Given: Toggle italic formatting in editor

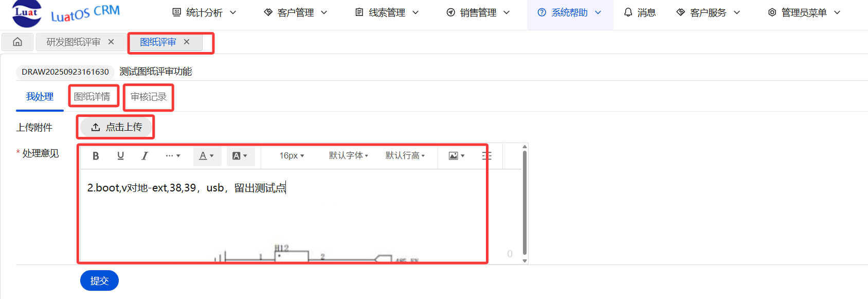Looking at the screenshot, I should click(145, 156).
